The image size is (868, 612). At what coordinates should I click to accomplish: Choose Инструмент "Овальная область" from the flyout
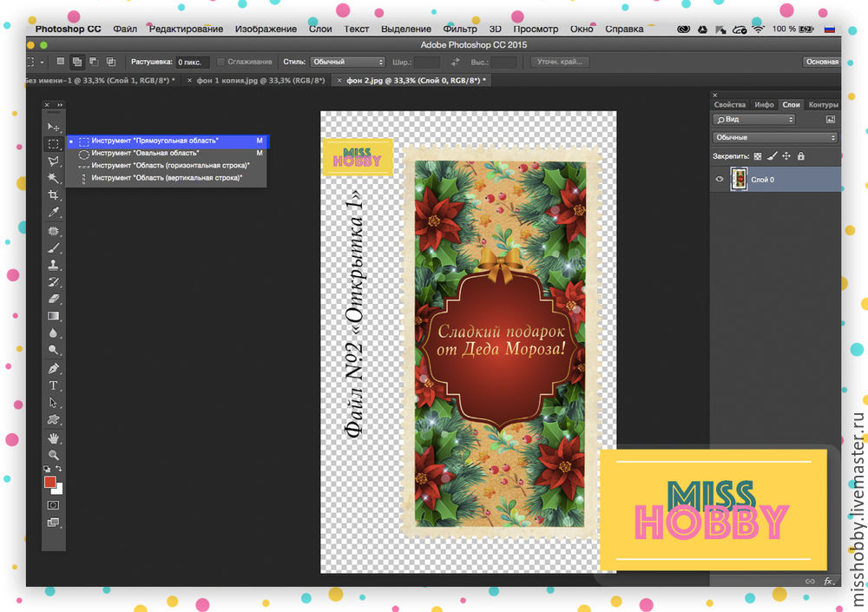145,153
